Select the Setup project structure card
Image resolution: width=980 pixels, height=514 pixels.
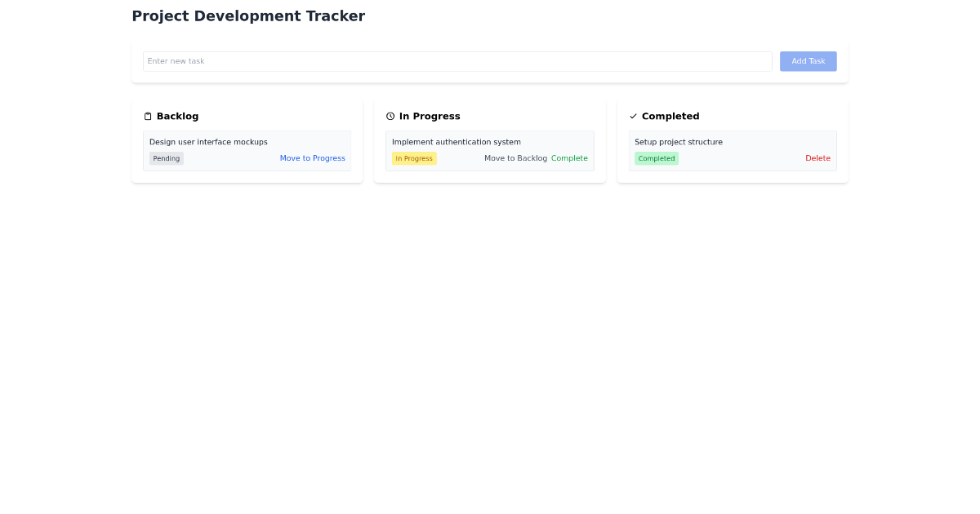733,150
